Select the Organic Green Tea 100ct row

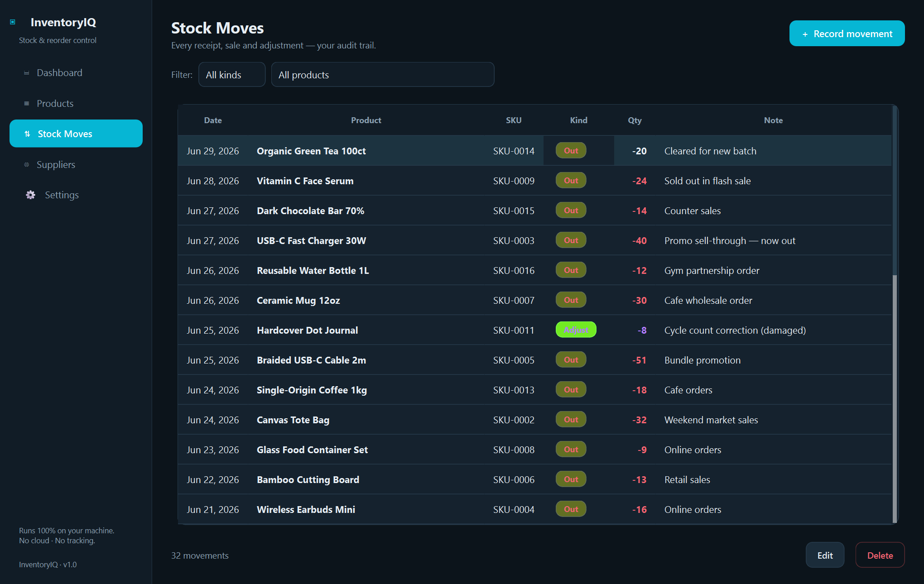coord(534,151)
